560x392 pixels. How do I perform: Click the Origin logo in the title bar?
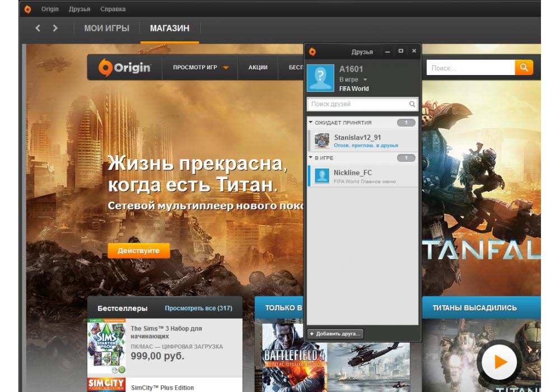coord(28,9)
